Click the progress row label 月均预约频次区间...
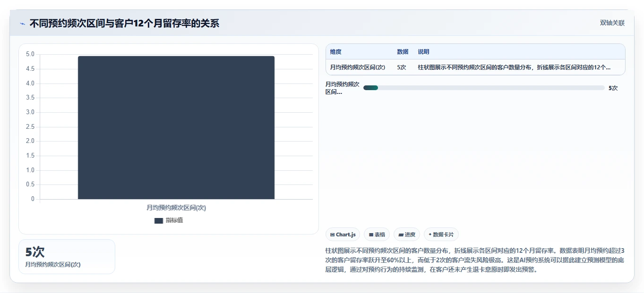 click(x=343, y=88)
